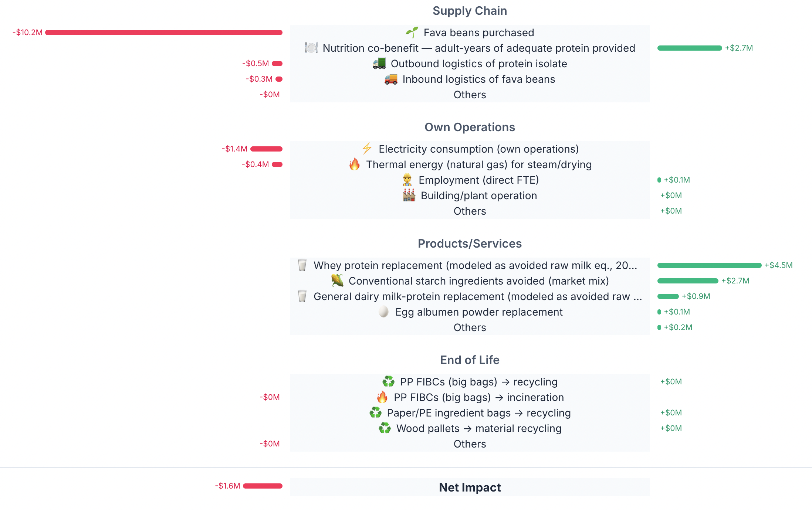
Task: Click the red Net Impact -$1.6M bar
Action: [263, 486]
